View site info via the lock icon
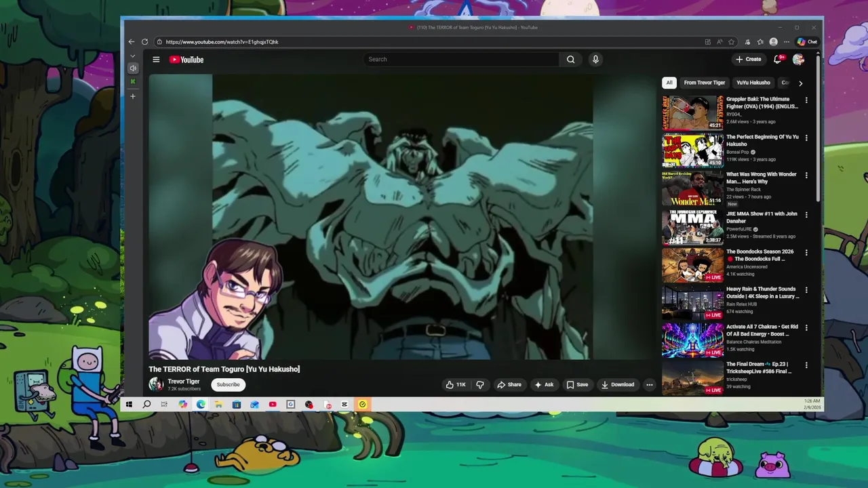Image resolution: width=868 pixels, height=488 pixels. pyautogui.click(x=159, y=42)
